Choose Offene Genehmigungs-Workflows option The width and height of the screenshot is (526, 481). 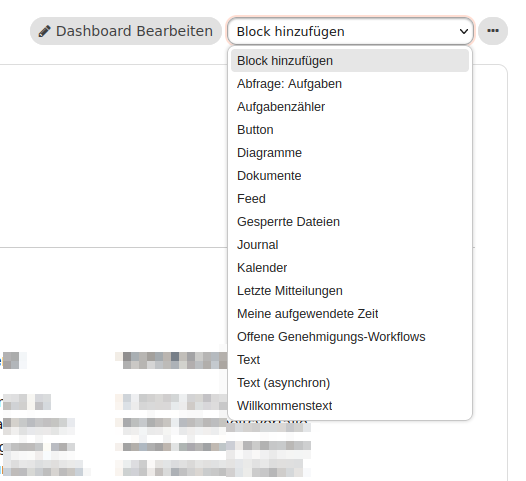(x=350, y=337)
